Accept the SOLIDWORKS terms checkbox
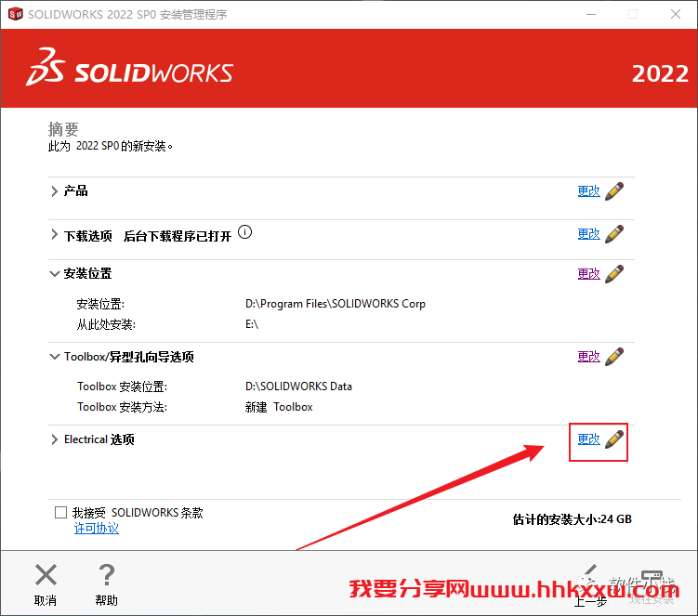 tap(60, 512)
